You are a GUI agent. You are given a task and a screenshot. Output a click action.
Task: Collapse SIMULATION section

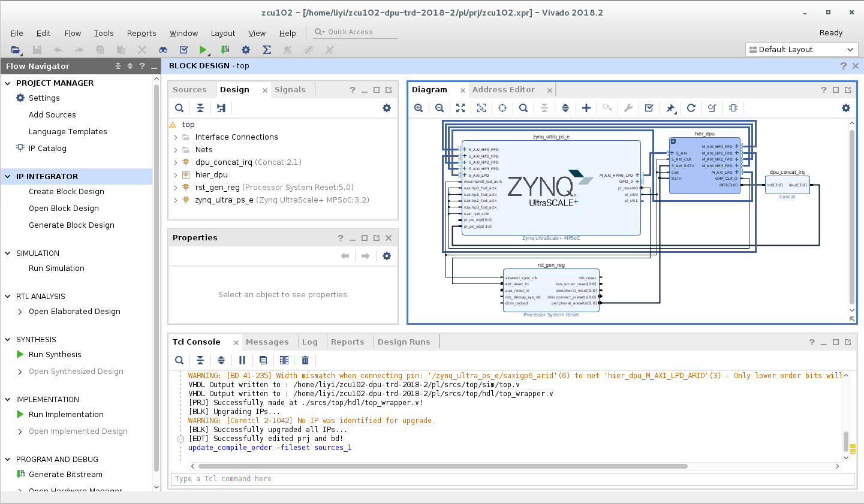[x=8, y=253]
